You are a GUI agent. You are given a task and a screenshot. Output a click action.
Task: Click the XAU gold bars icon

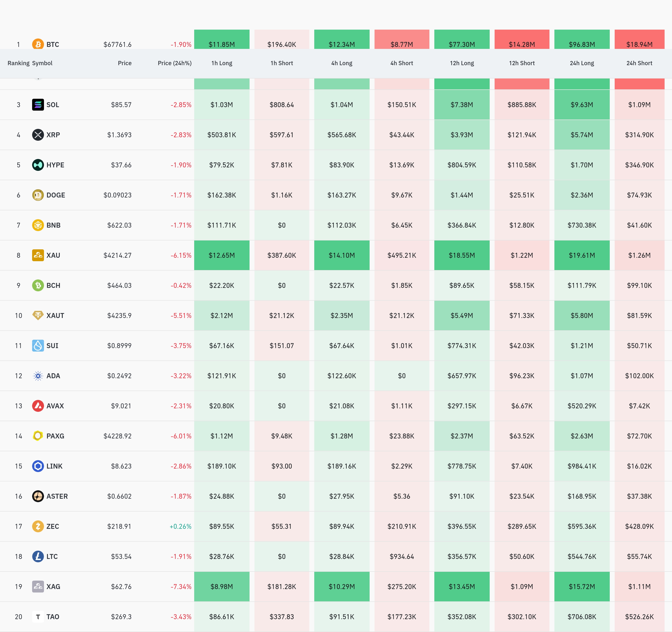click(38, 255)
